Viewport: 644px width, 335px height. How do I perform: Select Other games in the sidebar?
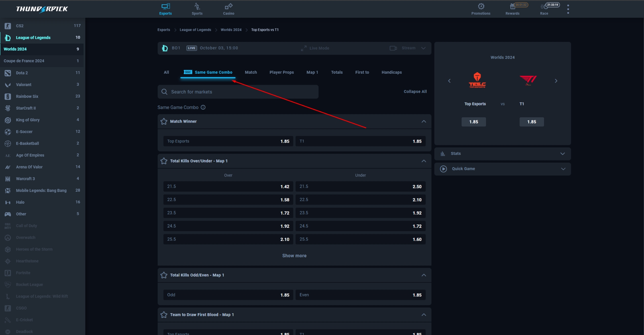click(42, 214)
